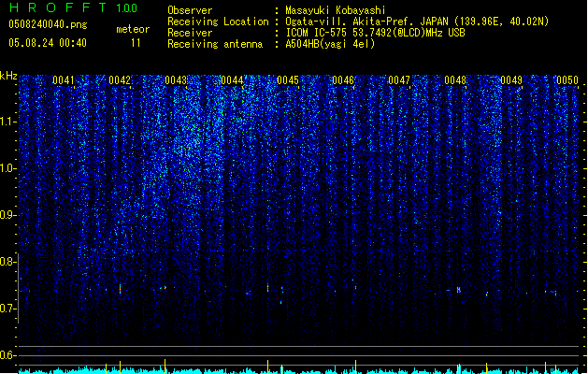Click the Receiver label

tap(190, 33)
